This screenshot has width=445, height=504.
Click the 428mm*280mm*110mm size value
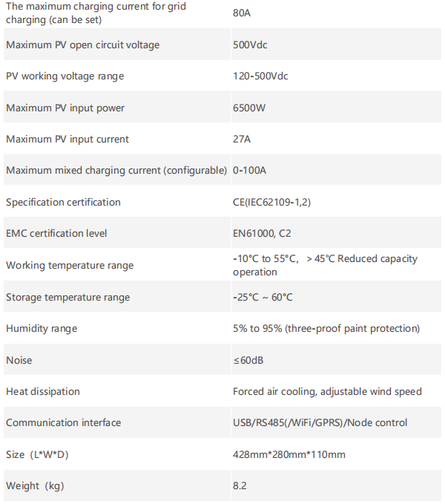(x=289, y=455)
